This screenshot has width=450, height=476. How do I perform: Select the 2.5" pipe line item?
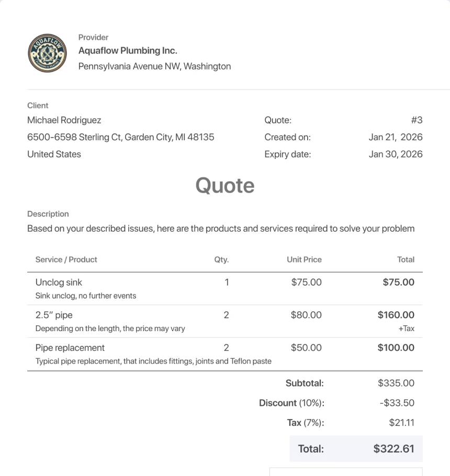point(54,315)
